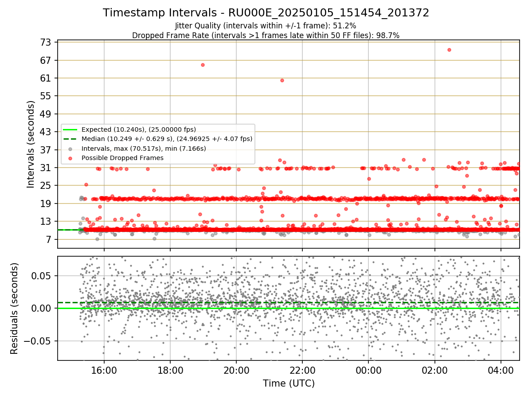The image size is (532, 399).
Task: Click the 'Intervals (seconds)' y-axis label
Action: tap(31, 144)
